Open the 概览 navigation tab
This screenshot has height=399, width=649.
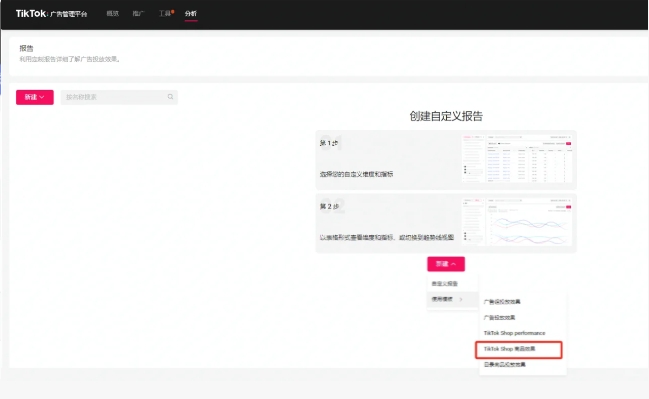tap(113, 14)
